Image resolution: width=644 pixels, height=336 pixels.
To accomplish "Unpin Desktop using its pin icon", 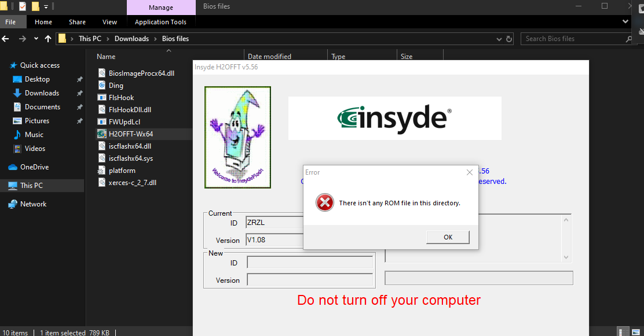I will click(80, 79).
